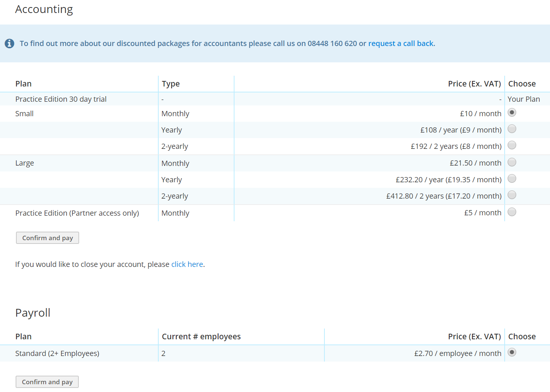Click the 'Standard (2+ Employees)' plan name
Viewport: 550px width, 392px height.
pyautogui.click(x=57, y=353)
